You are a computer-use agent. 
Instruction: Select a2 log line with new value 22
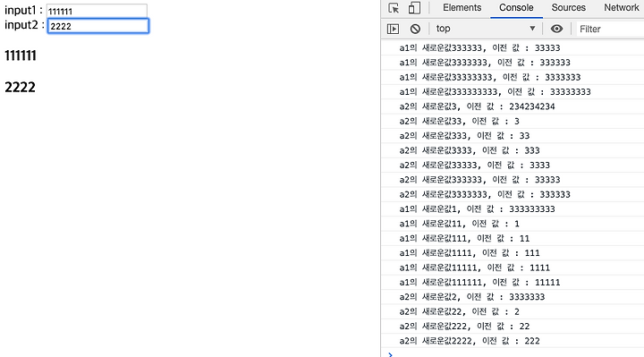513,311
